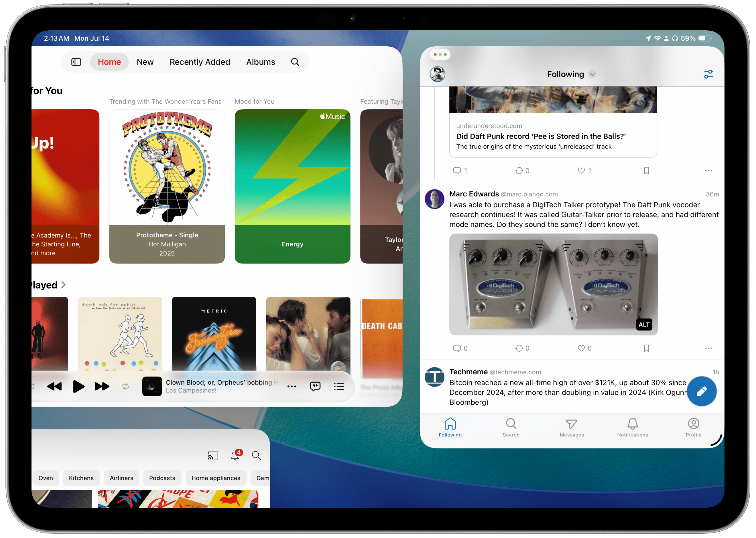
Task: Open the Energy mood station card
Action: (x=292, y=187)
